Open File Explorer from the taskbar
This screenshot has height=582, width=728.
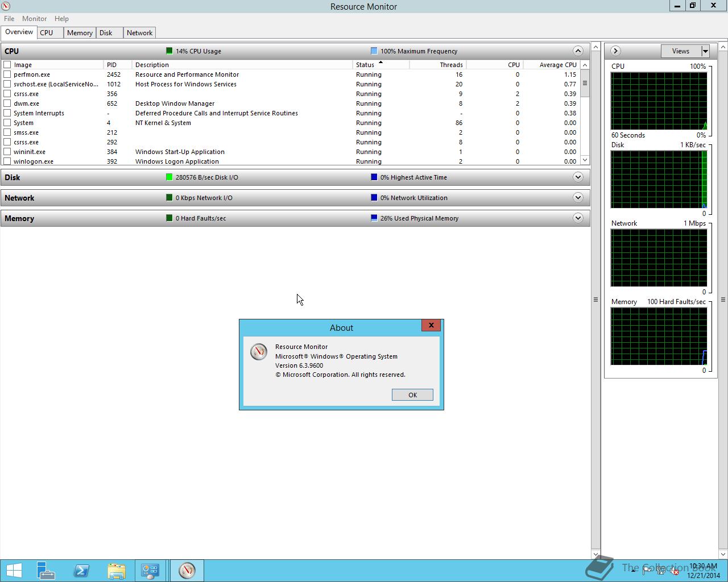pos(117,570)
